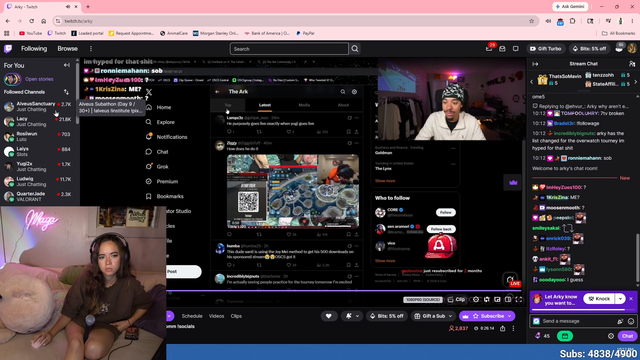Collapse the Stream Chat panel
Viewport: 640px width, 360px height.
(535, 64)
